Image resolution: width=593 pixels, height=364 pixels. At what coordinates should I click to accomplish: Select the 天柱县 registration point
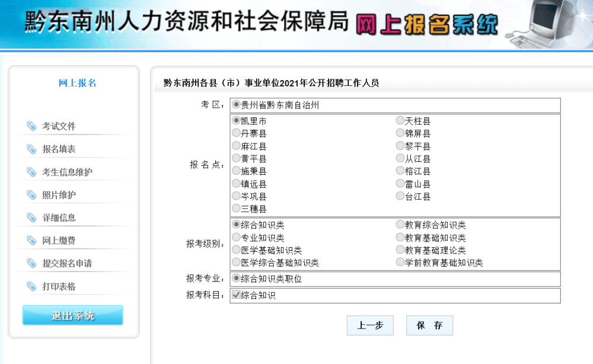point(400,120)
